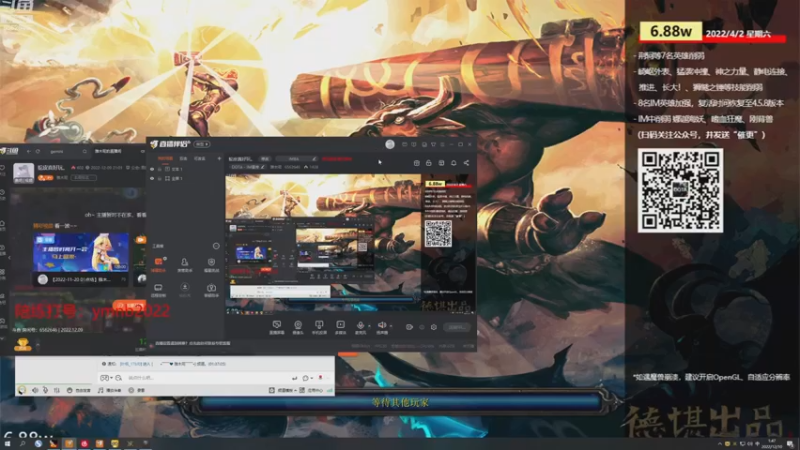Image resolution: width=800 pixels, height=450 pixels.
Task: Click the taskbar clock
Action: click(771, 443)
